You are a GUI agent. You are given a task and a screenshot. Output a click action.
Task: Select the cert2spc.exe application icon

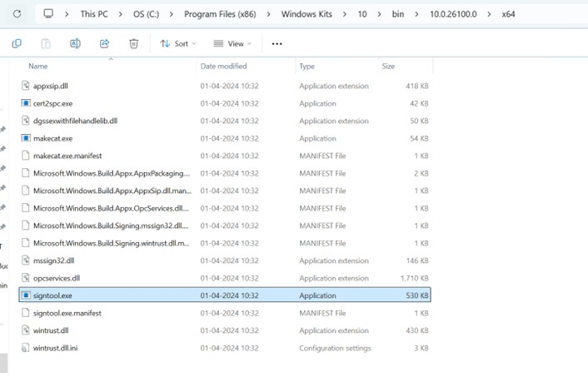[x=26, y=103]
